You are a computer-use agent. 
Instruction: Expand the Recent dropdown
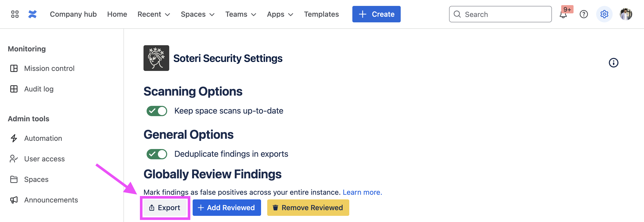click(154, 14)
